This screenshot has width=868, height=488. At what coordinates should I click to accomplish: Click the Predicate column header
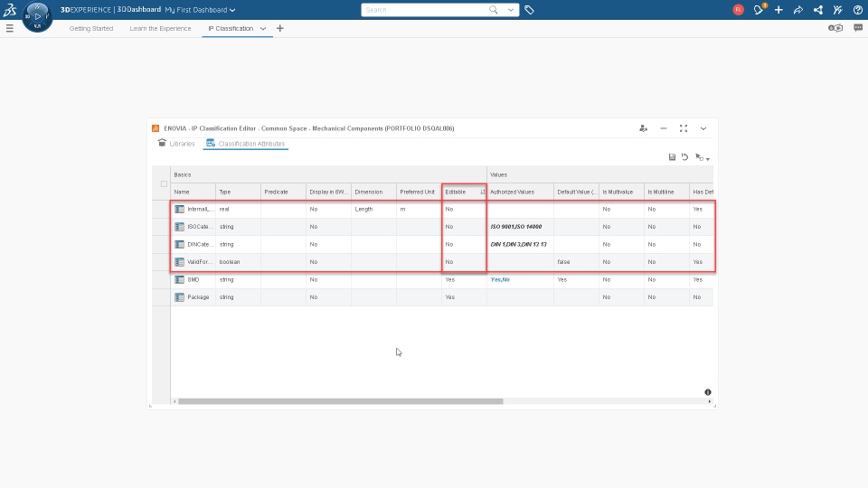[283, 192]
